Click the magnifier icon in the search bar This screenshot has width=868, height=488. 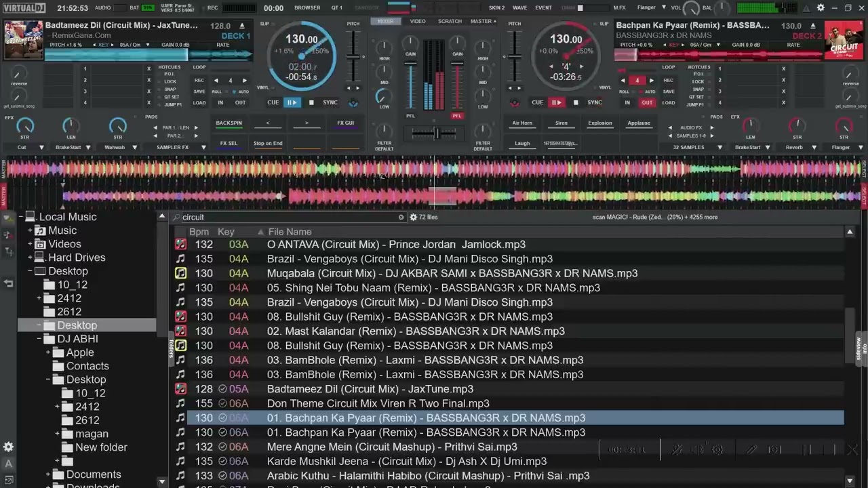pyautogui.click(x=177, y=218)
